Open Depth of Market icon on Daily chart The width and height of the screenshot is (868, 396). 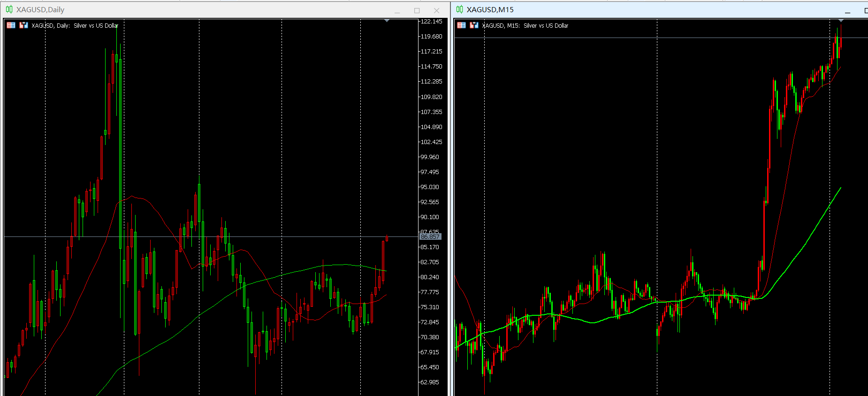tap(23, 25)
